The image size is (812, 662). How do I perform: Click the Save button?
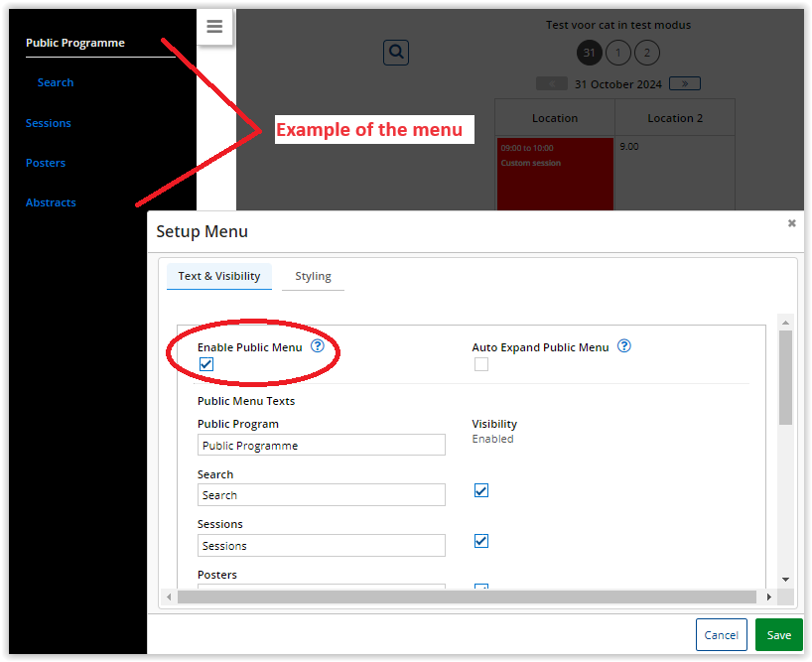click(x=778, y=635)
